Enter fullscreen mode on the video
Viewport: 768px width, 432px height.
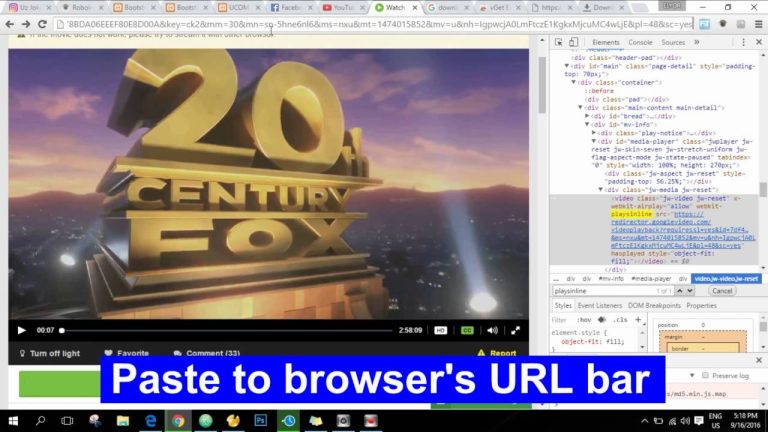[x=516, y=330]
